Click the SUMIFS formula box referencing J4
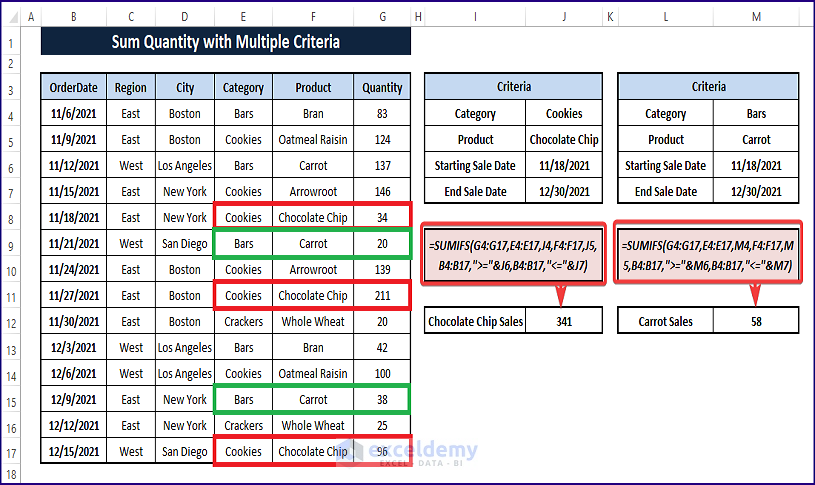 click(x=514, y=255)
